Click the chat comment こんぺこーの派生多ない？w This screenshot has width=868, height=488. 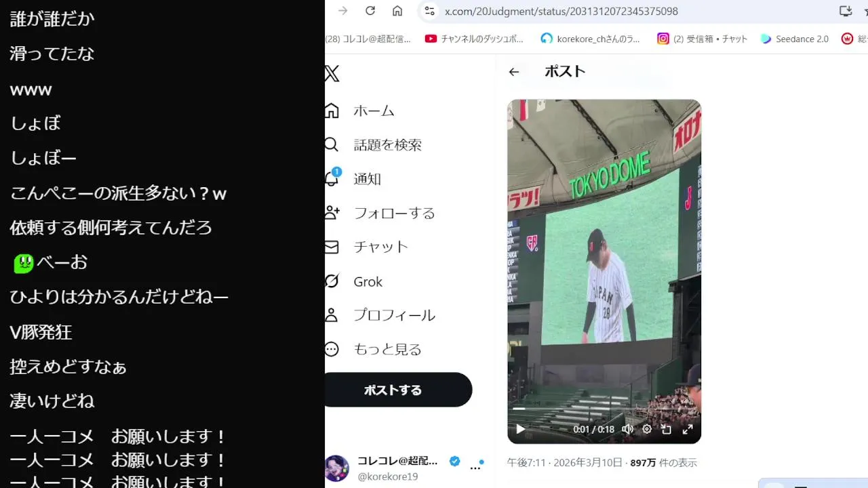[x=118, y=194]
